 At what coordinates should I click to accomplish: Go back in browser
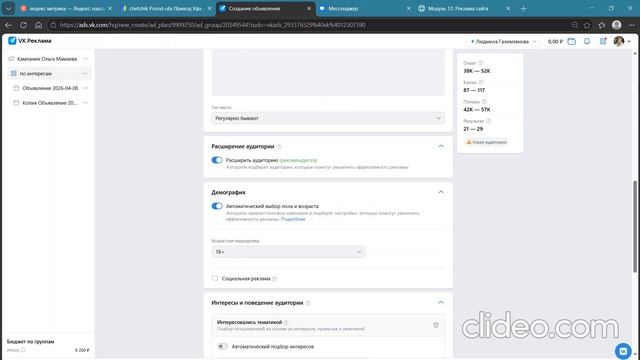click(8, 25)
